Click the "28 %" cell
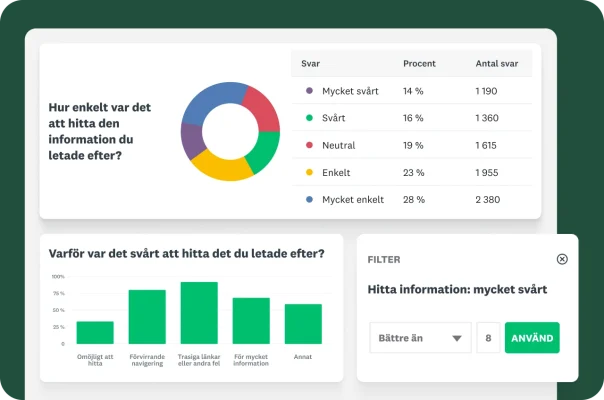Image resolution: width=604 pixels, height=400 pixels. [x=414, y=200]
